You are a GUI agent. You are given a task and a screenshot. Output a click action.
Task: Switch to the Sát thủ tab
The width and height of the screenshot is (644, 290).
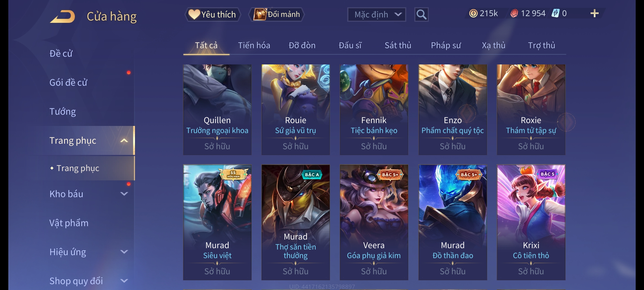click(x=398, y=45)
